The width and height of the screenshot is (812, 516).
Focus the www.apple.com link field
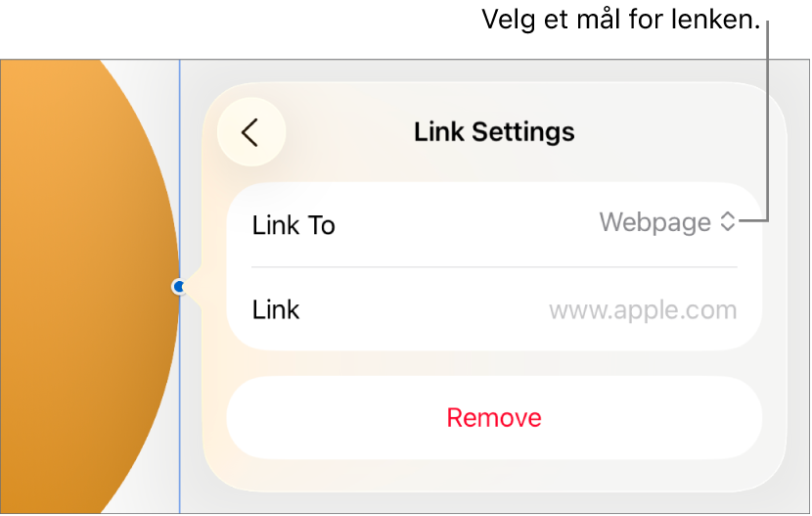pos(643,310)
